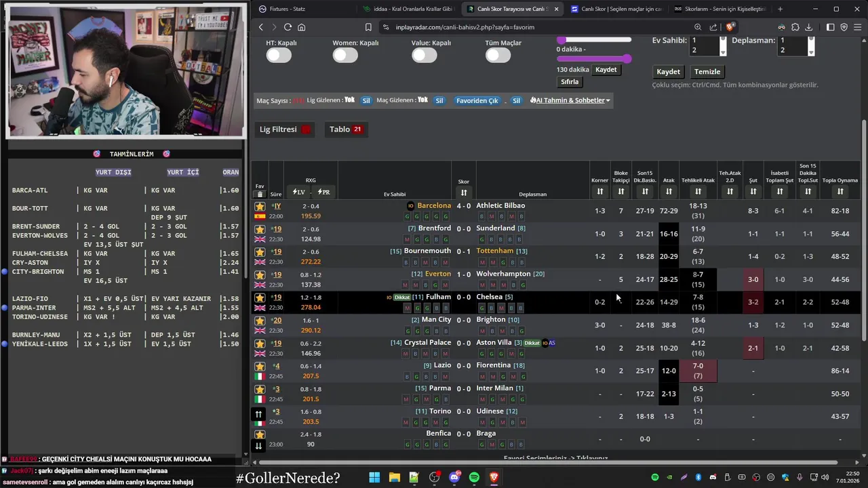Image resolution: width=868 pixels, height=488 pixels.
Task: Sort by Tehlikeli Atak column arrows
Action: pyautogui.click(x=698, y=192)
